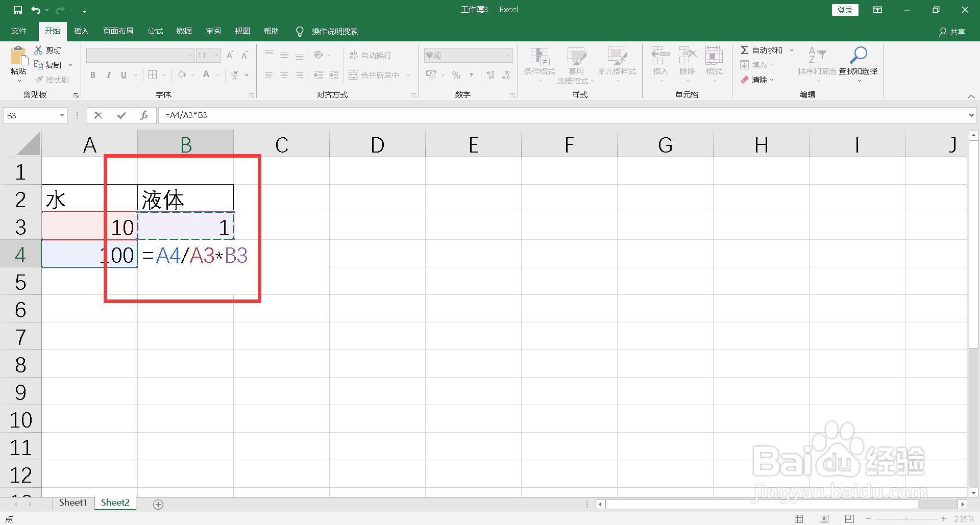Viewport: 980px width, 525px height.
Task: Click Format cells icon
Action: click(714, 55)
